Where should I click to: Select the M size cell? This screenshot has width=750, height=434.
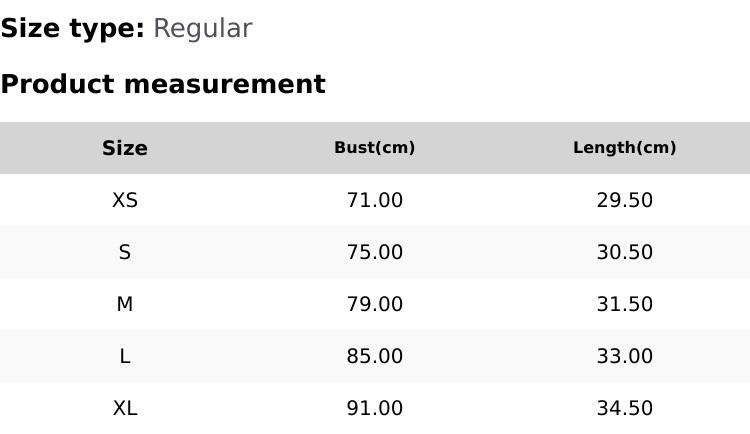(125, 304)
